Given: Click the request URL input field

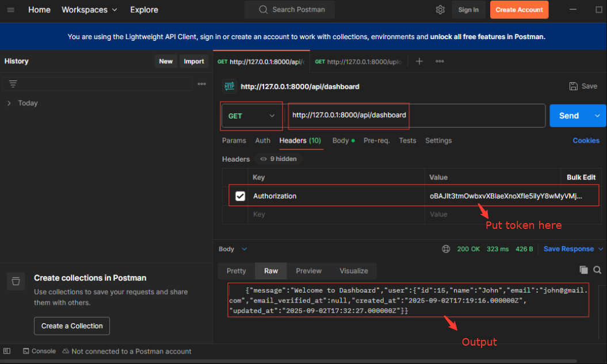Looking at the screenshot, I should tap(414, 116).
